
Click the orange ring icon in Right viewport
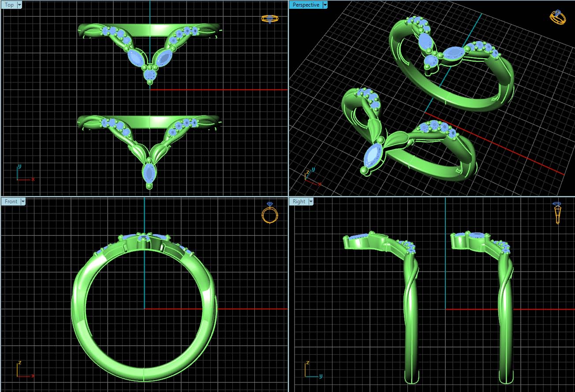pos(558,213)
